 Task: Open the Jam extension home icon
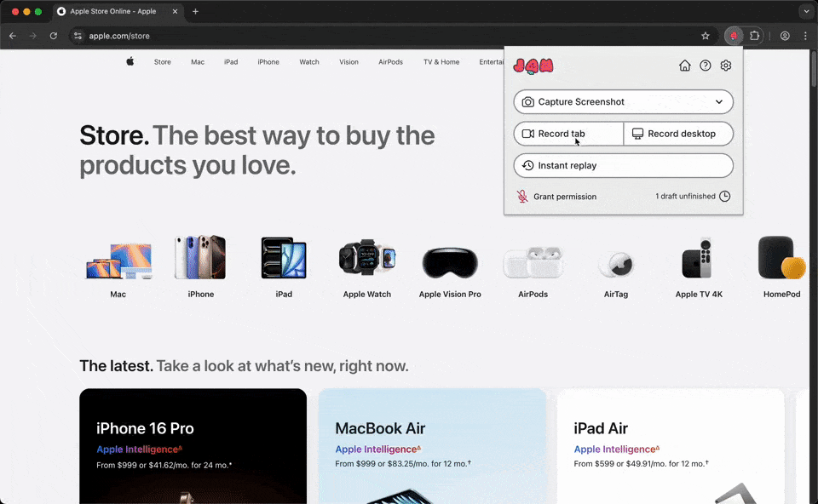point(684,66)
